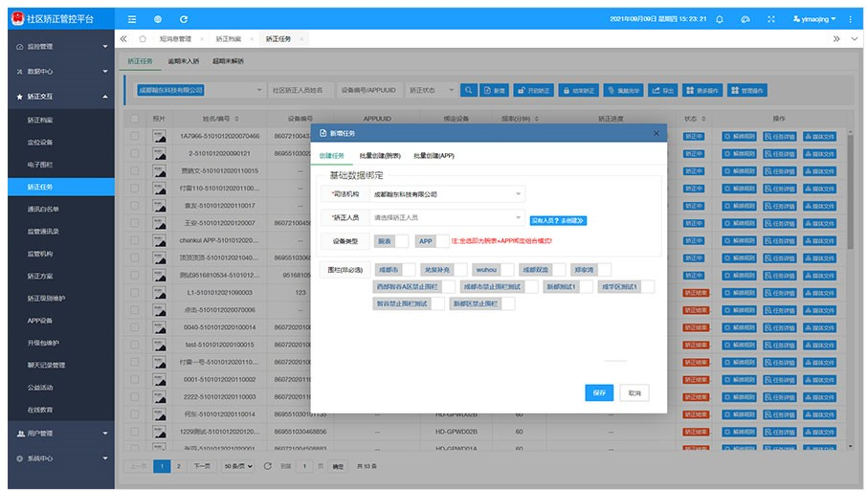The image size is (868, 491).
Task: Click the 新增 button with document icon
Action: pyautogui.click(x=494, y=90)
